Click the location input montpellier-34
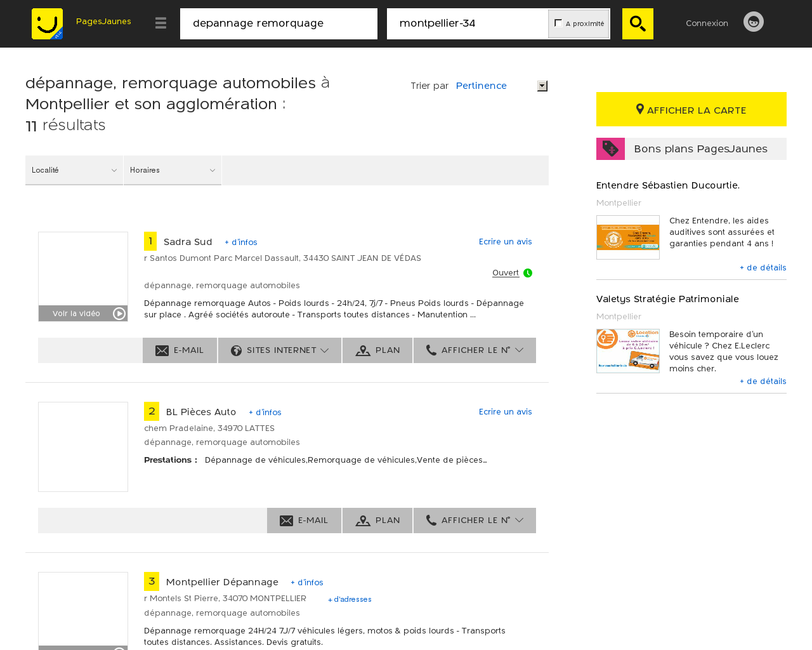Viewport: 812px width, 650px height. (468, 23)
